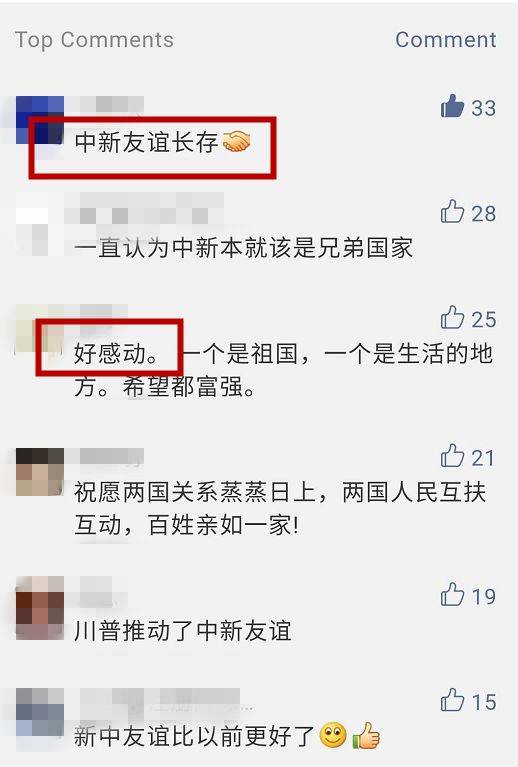Select the Top Comments heading
518x767 pixels.
pos(94,40)
